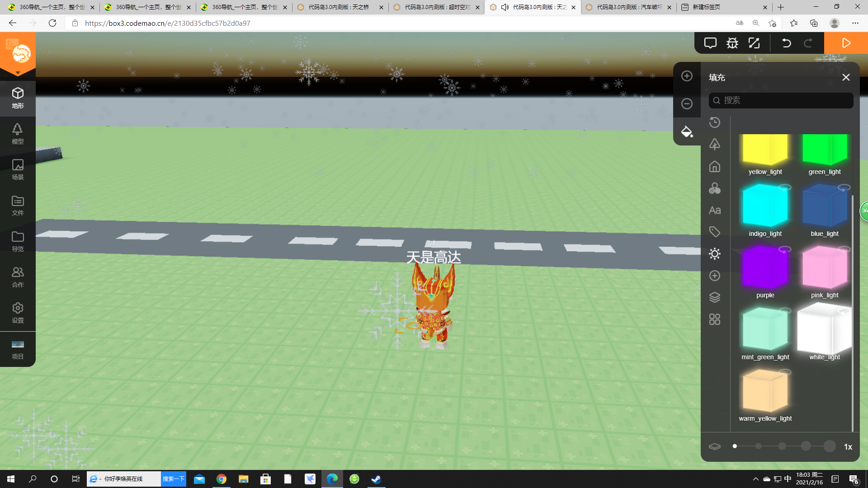Show the color palette block category

715,188
